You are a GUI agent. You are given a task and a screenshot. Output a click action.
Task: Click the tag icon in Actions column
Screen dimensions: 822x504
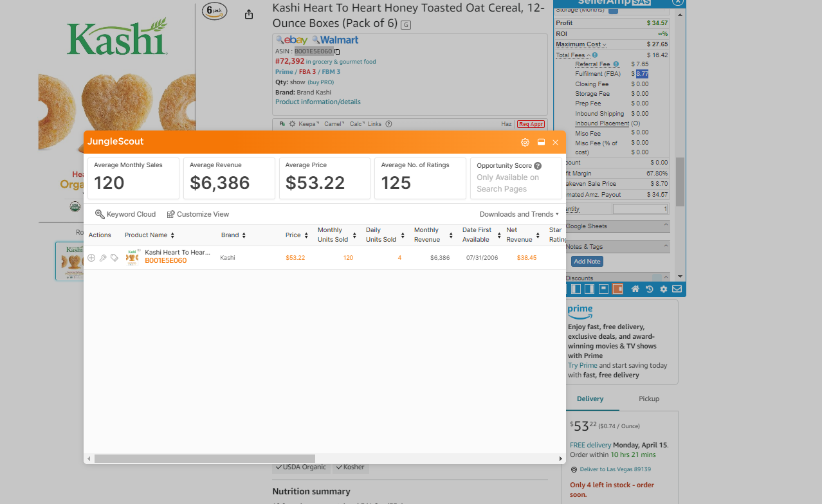pyautogui.click(x=114, y=257)
